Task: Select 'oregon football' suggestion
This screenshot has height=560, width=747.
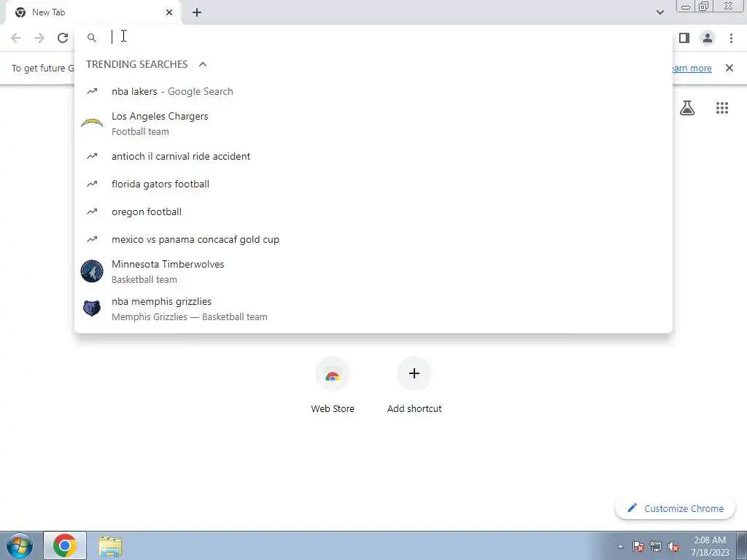Action: coord(373,211)
